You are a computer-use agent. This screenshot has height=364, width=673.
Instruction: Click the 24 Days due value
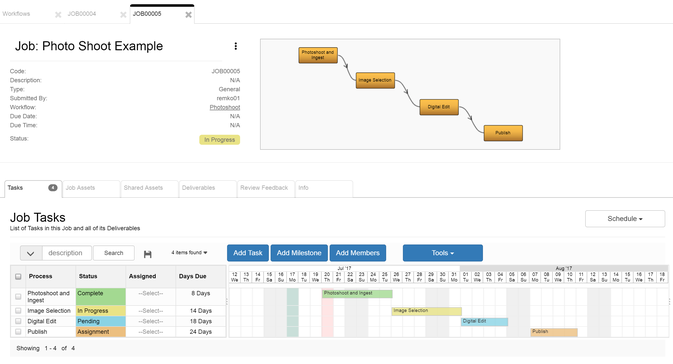[x=200, y=332]
